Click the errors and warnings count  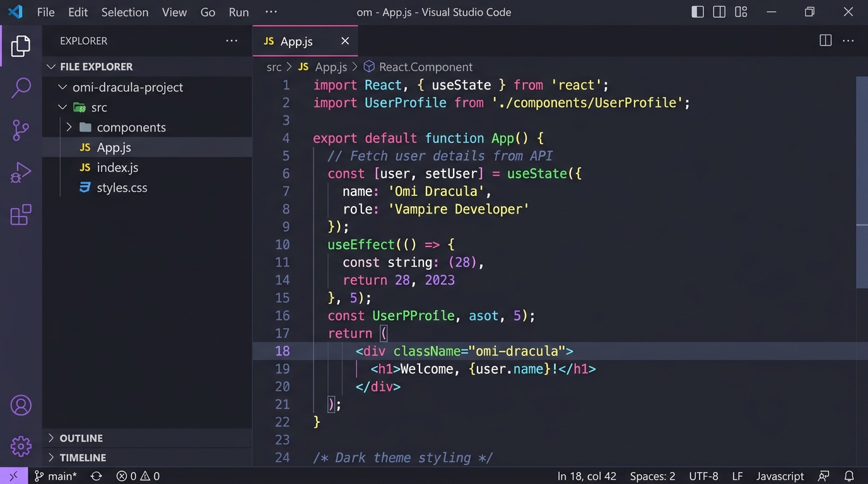click(x=138, y=476)
